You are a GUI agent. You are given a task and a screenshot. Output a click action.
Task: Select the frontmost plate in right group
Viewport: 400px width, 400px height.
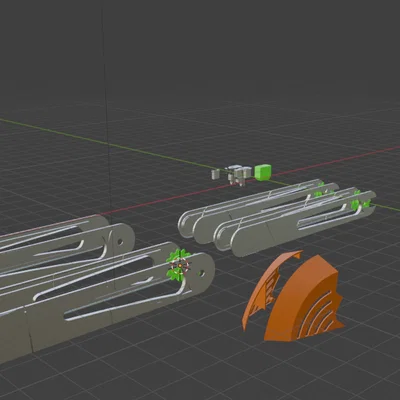303,223
